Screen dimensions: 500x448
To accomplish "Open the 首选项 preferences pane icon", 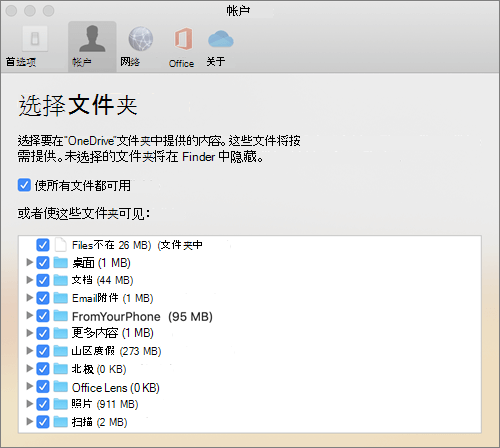I will coord(35,39).
